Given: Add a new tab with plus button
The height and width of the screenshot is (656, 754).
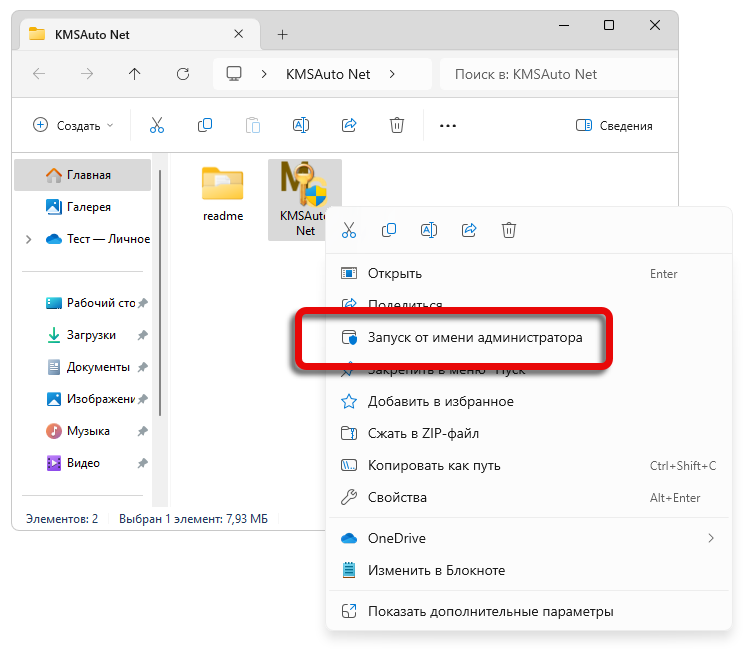Looking at the screenshot, I should (282, 34).
